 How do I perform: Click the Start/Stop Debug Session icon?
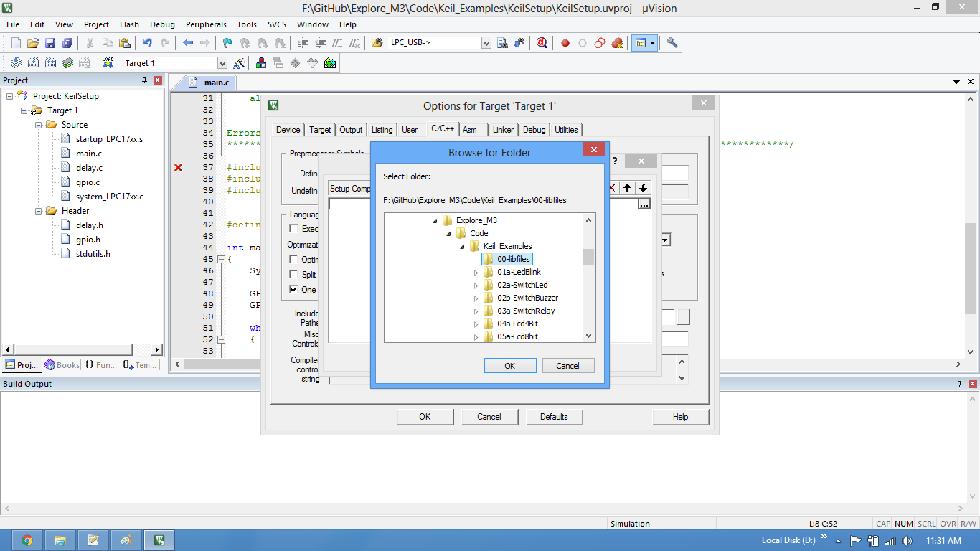(542, 43)
